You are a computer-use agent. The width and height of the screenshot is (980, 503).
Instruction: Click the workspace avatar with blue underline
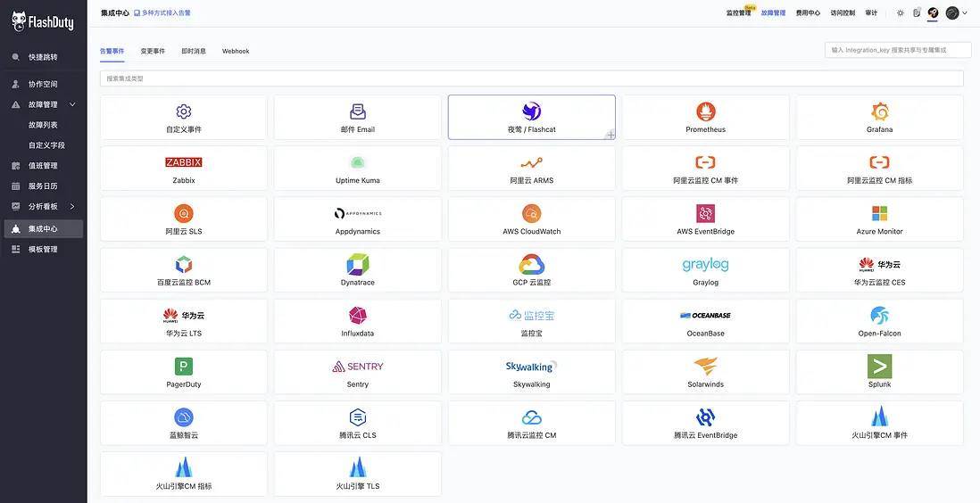pos(933,13)
